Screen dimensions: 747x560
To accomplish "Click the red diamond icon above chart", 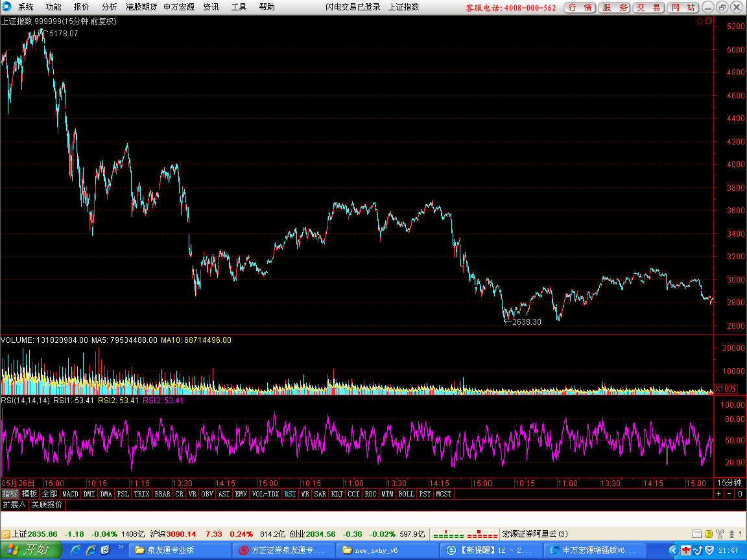I will (700, 21).
